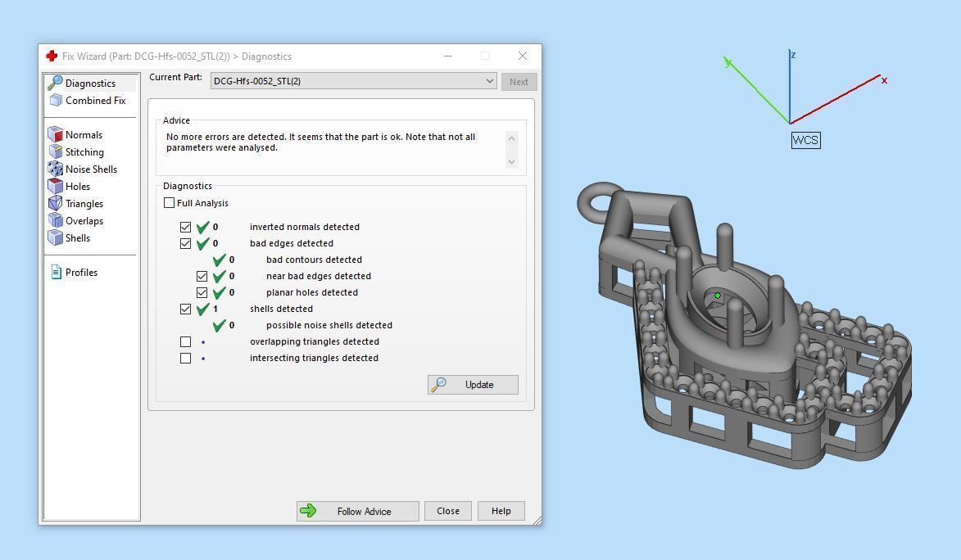961x560 pixels.
Task: Go to the Triangles page
Action: (x=84, y=203)
